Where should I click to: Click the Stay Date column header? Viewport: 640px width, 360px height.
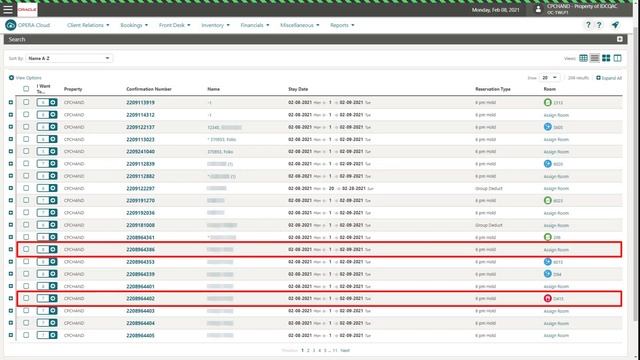[x=298, y=89]
